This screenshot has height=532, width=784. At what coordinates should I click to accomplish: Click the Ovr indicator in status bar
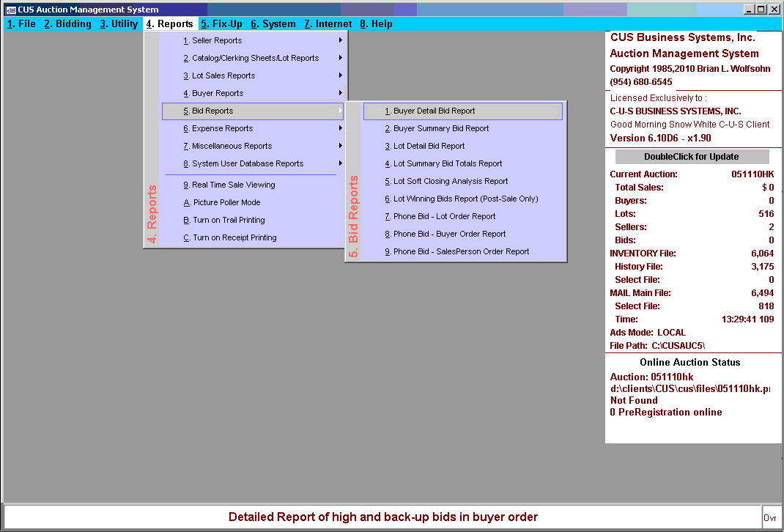[x=770, y=518]
